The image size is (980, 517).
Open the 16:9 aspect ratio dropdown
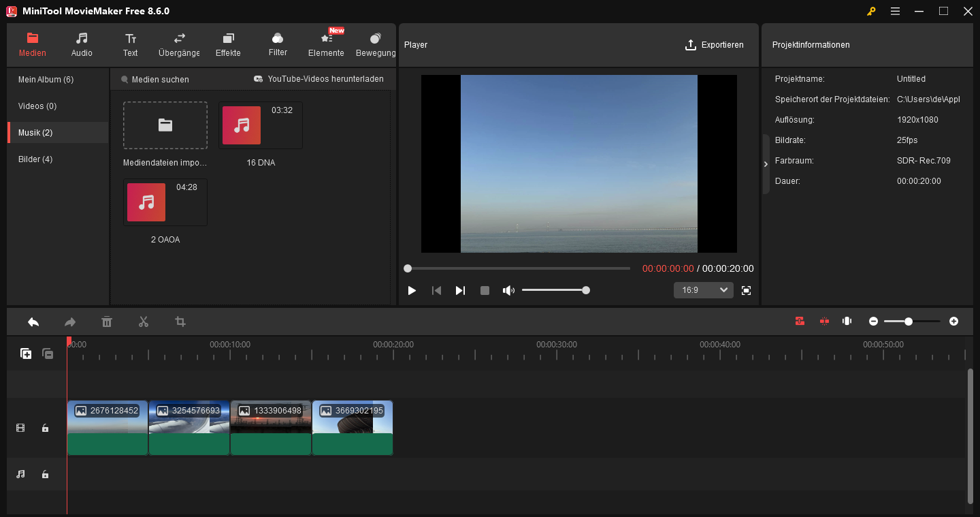pyautogui.click(x=703, y=290)
